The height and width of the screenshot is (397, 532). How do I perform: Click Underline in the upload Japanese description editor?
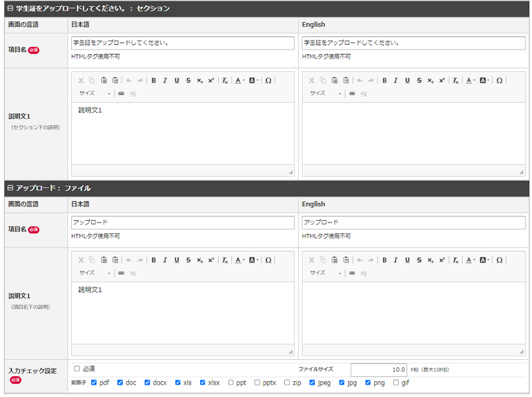176,260
